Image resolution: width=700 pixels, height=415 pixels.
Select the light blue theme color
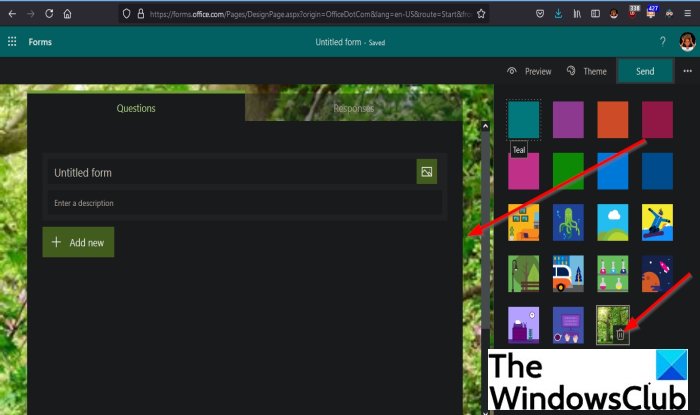click(x=612, y=171)
